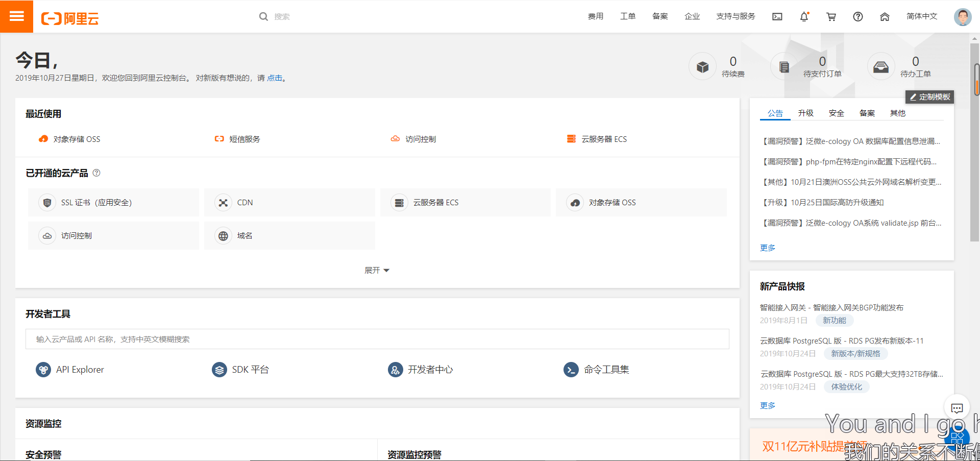Open the 命令工具集 icon
Image resolution: width=980 pixels, height=461 pixels.
point(571,369)
